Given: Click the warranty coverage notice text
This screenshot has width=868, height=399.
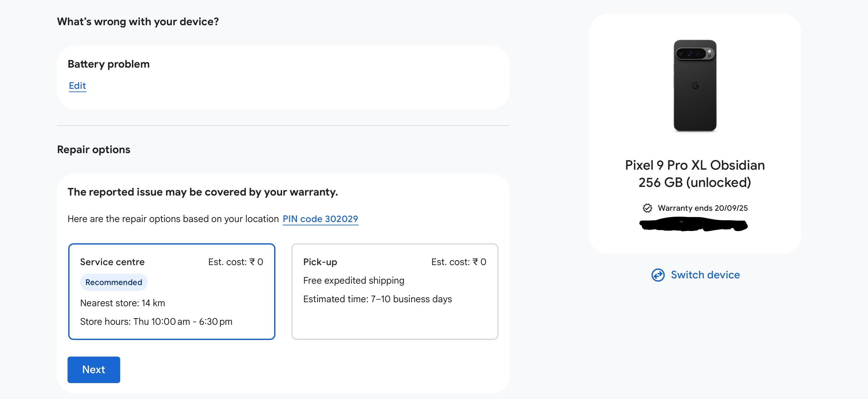Looking at the screenshot, I should (203, 192).
